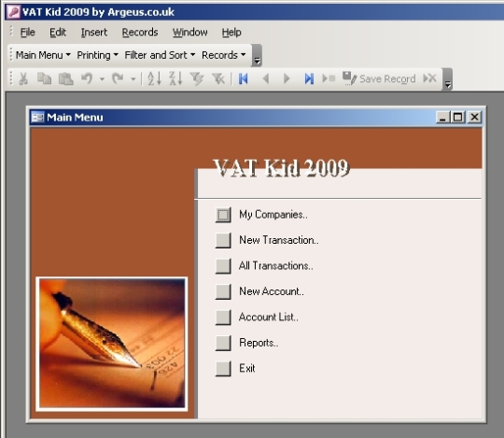Sort descending with the Z-A icon
The height and width of the screenshot is (438, 504).
(175, 78)
